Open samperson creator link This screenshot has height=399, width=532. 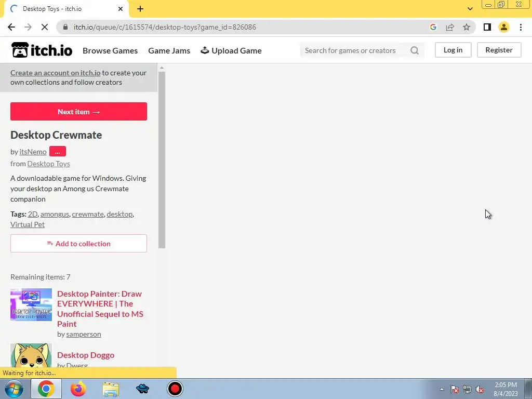tap(84, 334)
